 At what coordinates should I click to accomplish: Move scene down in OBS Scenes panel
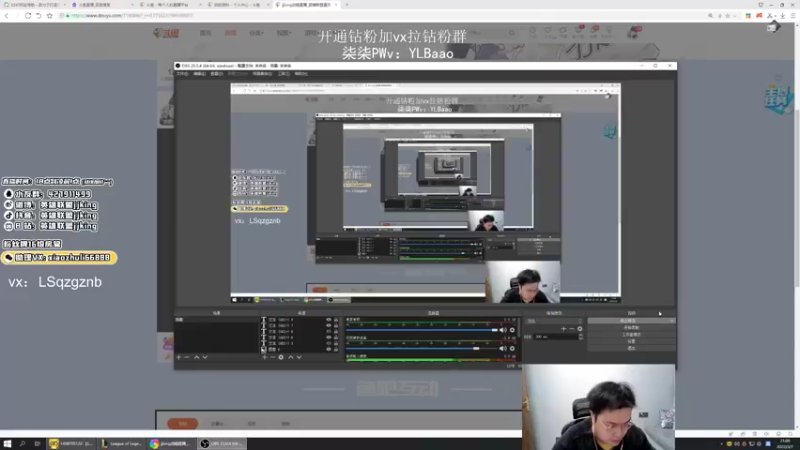[x=205, y=357]
